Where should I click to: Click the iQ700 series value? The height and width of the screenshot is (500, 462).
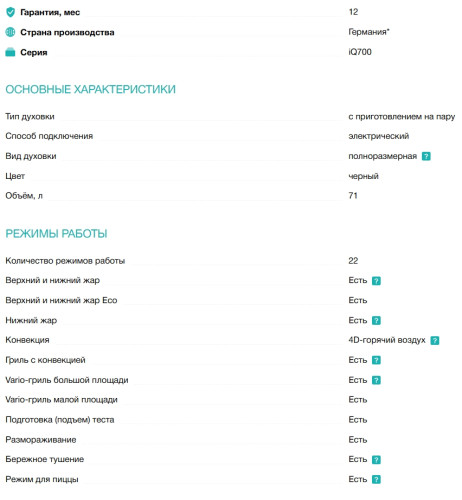pos(360,52)
